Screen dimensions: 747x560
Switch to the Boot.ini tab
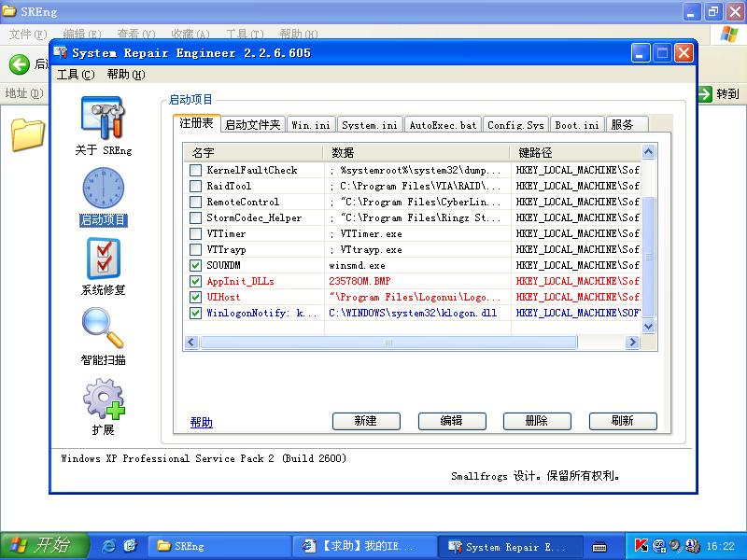coord(577,124)
